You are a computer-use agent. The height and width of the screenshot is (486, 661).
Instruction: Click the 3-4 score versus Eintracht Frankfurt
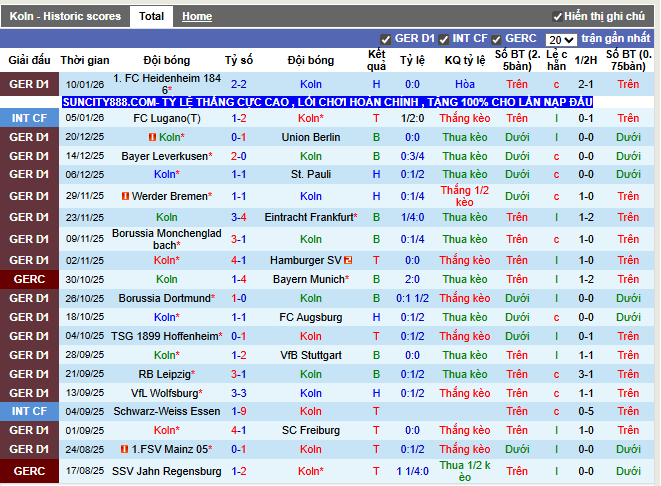239,217
